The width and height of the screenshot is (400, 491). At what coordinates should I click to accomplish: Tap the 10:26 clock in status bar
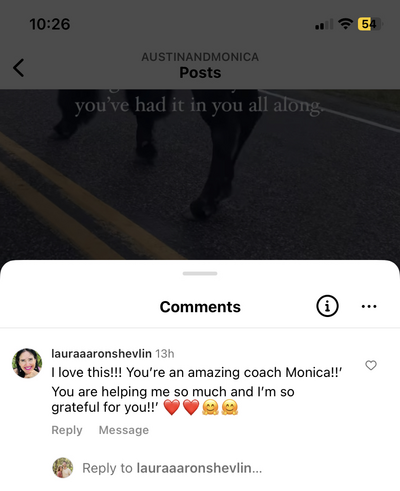click(x=50, y=24)
